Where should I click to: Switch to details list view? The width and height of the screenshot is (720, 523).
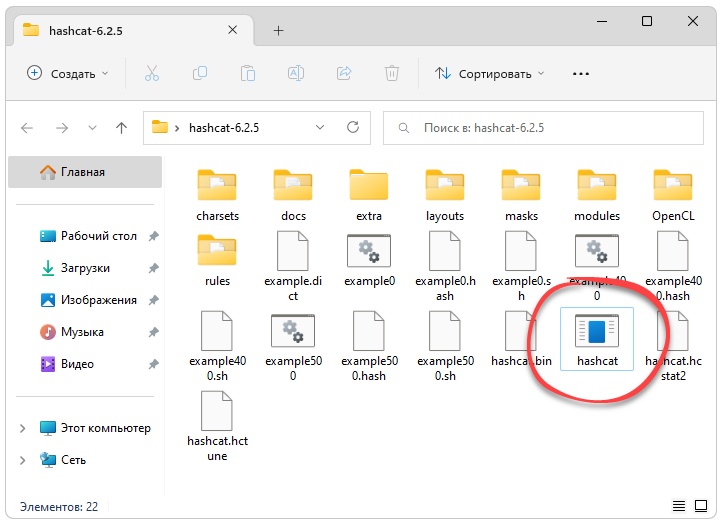(x=679, y=506)
